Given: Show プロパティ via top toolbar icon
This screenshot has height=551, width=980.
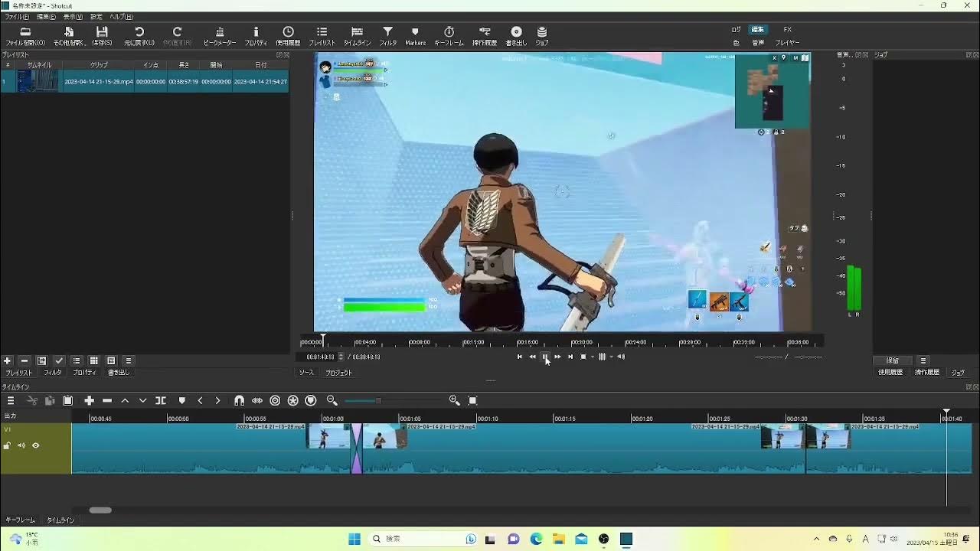Looking at the screenshot, I should [256, 36].
